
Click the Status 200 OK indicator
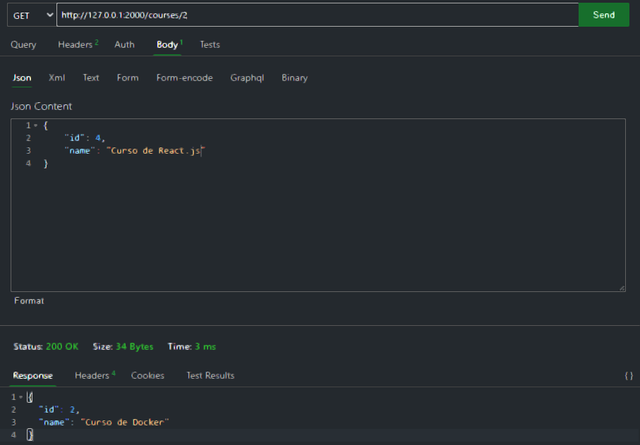(x=46, y=347)
